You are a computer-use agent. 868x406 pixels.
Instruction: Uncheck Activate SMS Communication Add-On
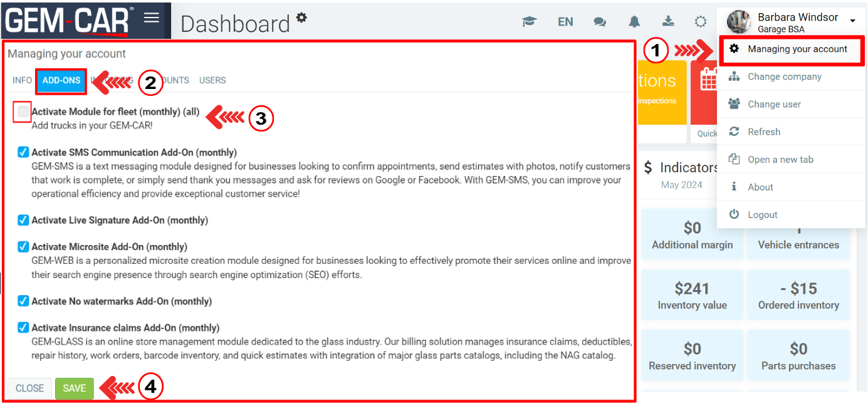point(23,152)
